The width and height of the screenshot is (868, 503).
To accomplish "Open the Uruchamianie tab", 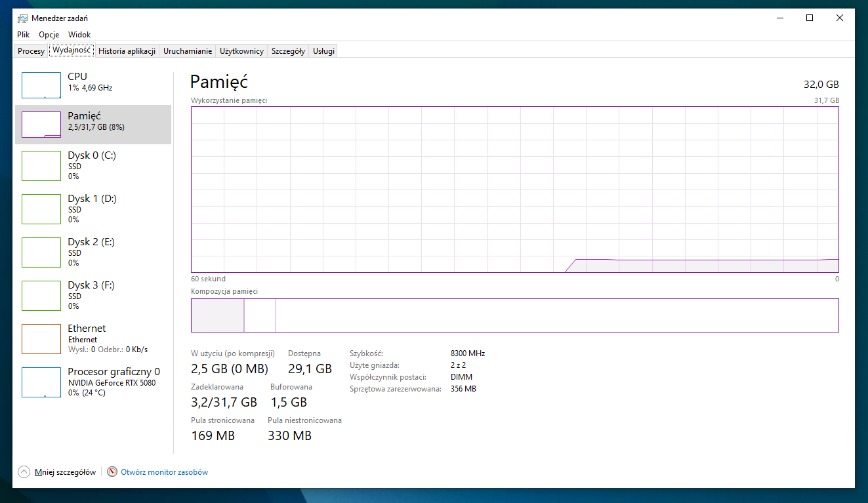I will [x=188, y=51].
